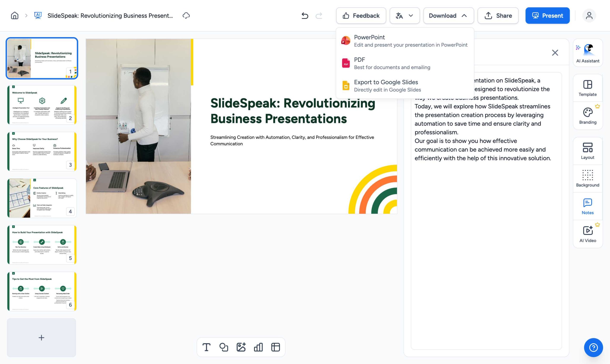The image size is (610, 364).
Task: Select slide 3 thumbnail in the sidebar
Action: 42,151
